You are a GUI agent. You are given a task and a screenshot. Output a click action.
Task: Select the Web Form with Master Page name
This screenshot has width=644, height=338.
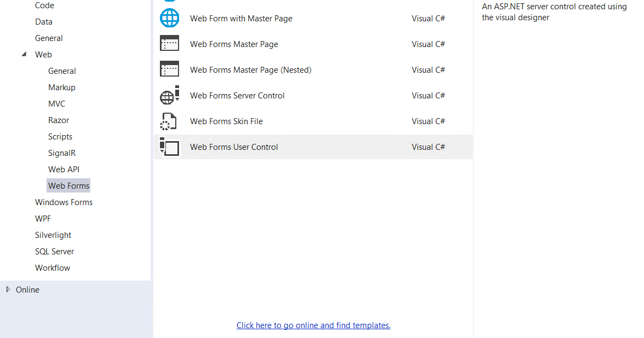241,19
